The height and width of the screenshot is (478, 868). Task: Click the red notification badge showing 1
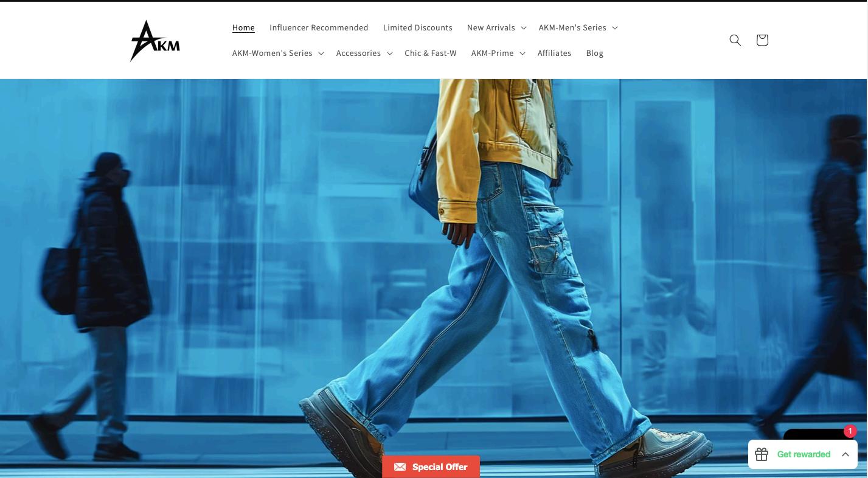(x=850, y=431)
